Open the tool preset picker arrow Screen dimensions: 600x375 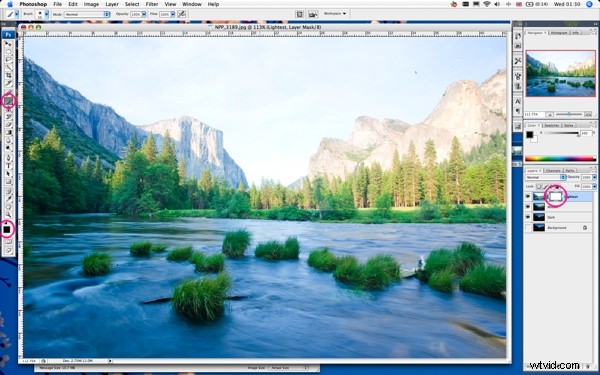[x=16, y=14]
